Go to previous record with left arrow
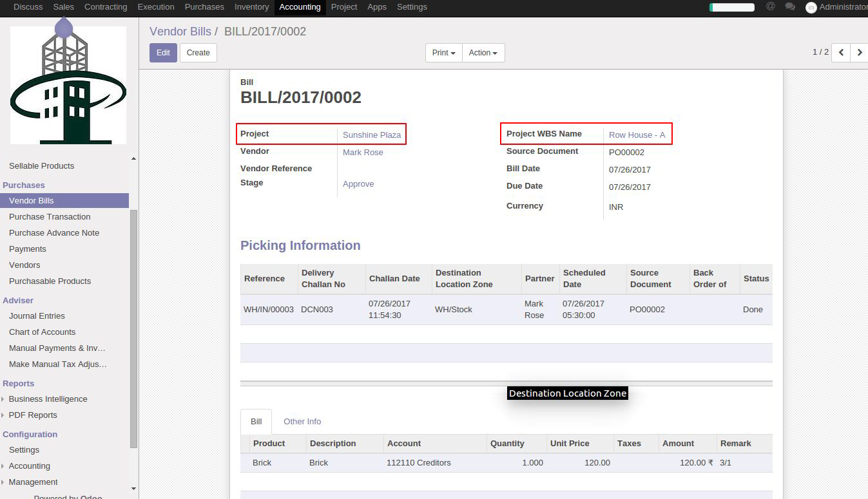The image size is (868, 499). (x=841, y=53)
